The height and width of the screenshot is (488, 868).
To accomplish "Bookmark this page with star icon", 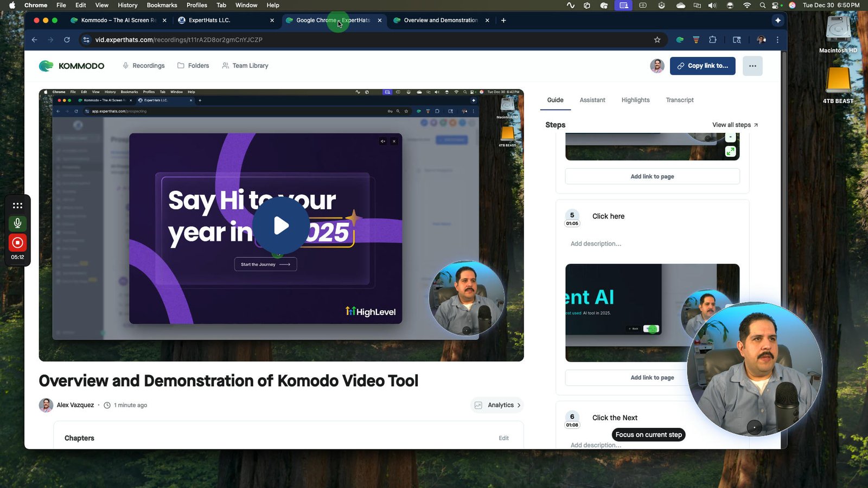I will pyautogui.click(x=657, y=40).
